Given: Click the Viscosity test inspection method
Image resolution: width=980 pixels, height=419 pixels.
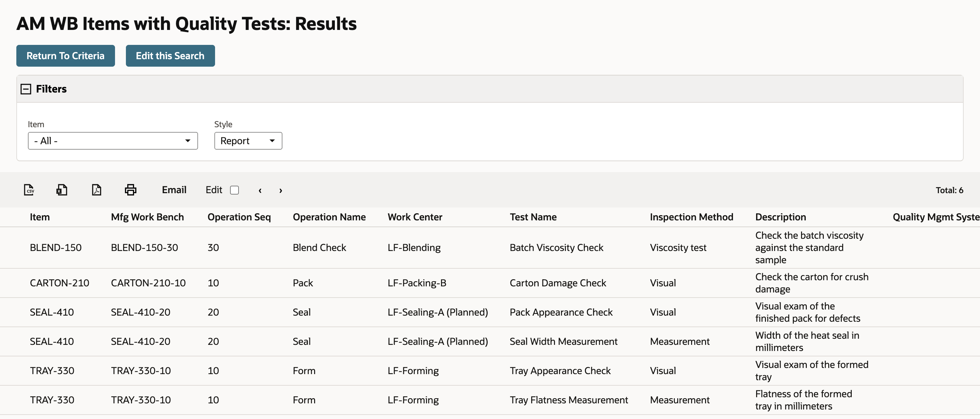Looking at the screenshot, I should tap(678, 248).
